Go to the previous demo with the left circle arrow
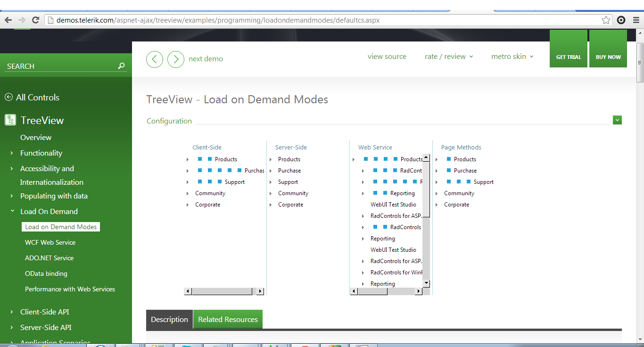This screenshot has height=347, width=644. (x=155, y=59)
